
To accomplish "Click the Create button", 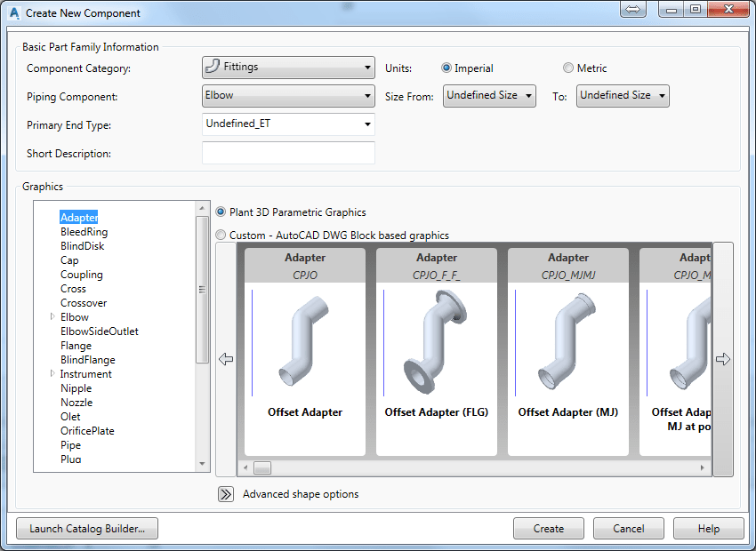I will tap(549, 529).
